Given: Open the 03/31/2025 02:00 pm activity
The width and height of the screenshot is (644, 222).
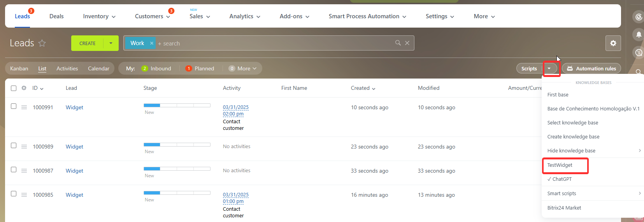Looking at the screenshot, I should (235, 110).
